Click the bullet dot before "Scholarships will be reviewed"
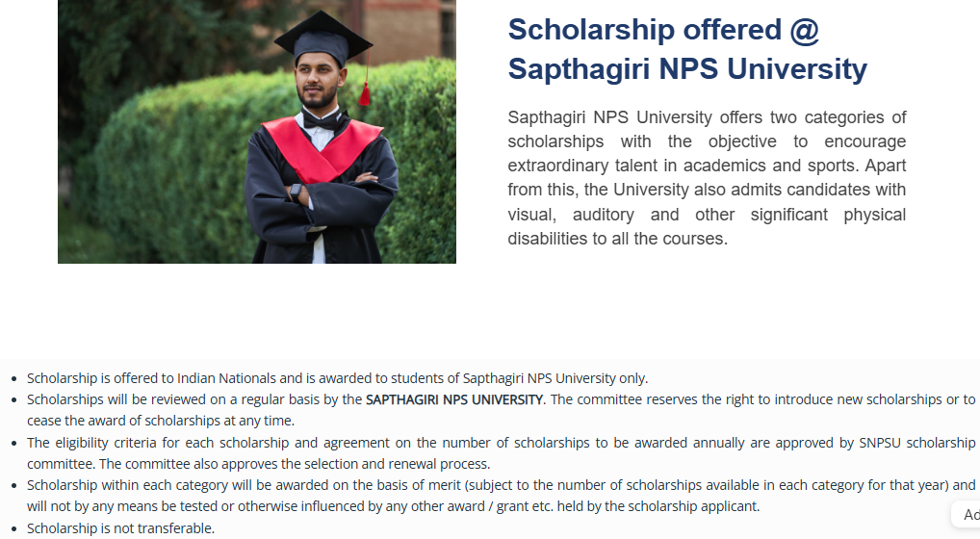Viewport: 980px width, 539px height. tap(13, 400)
